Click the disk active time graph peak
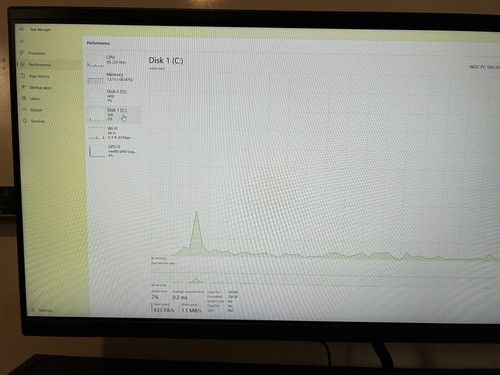500x375 pixels. 196,212
